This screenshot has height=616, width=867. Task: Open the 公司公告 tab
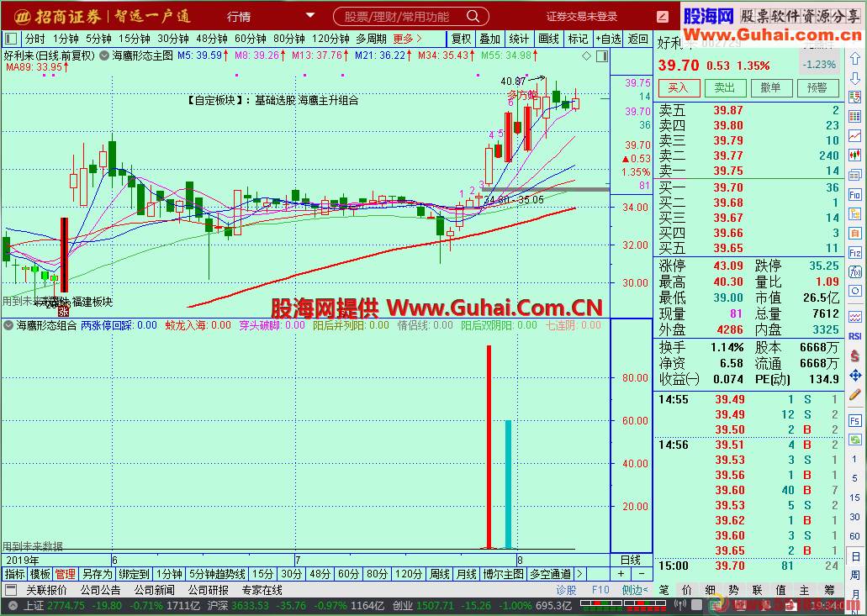[100, 590]
